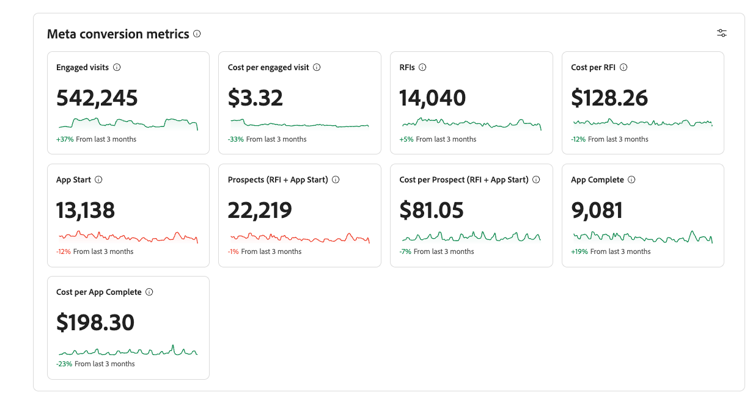Select the $81.05 value
This screenshot has width=750, height=395.
tap(431, 210)
